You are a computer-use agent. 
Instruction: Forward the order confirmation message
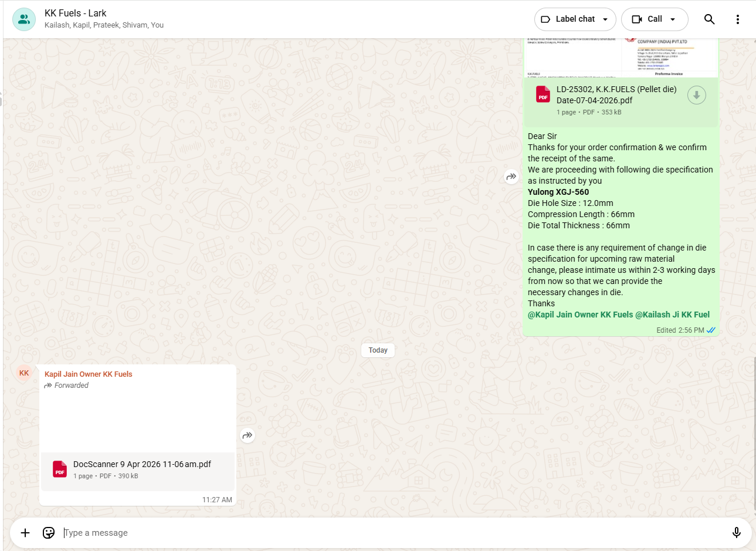pos(511,176)
